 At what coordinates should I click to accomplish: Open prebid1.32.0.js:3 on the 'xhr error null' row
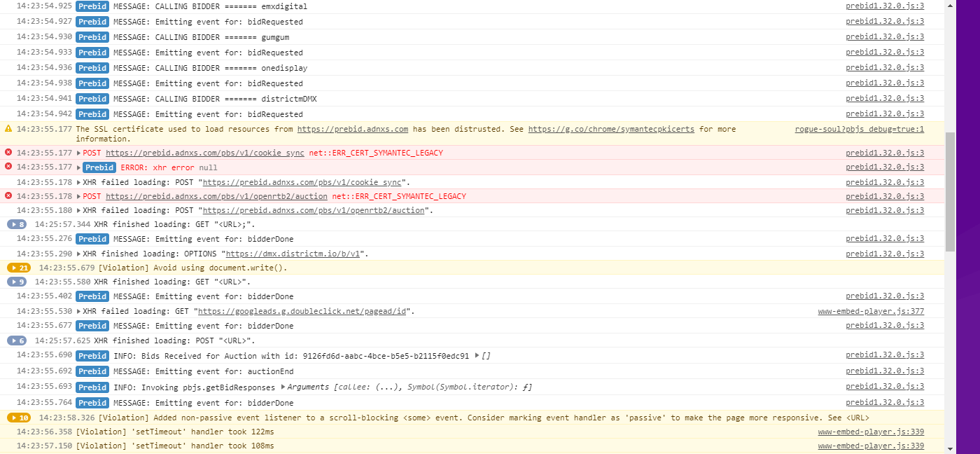click(x=885, y=167)
